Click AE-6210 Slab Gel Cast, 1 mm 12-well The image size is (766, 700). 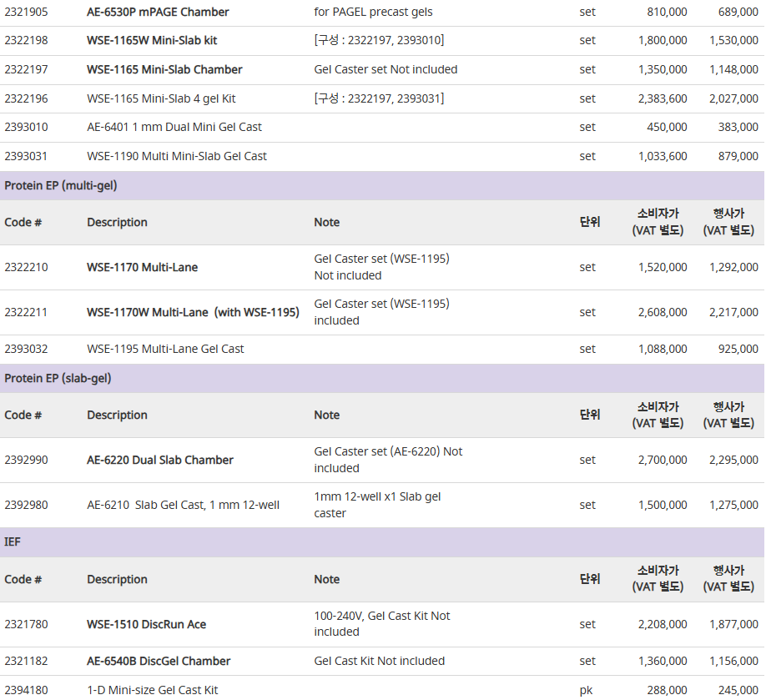pyautogui.click(x=184, y=505)
